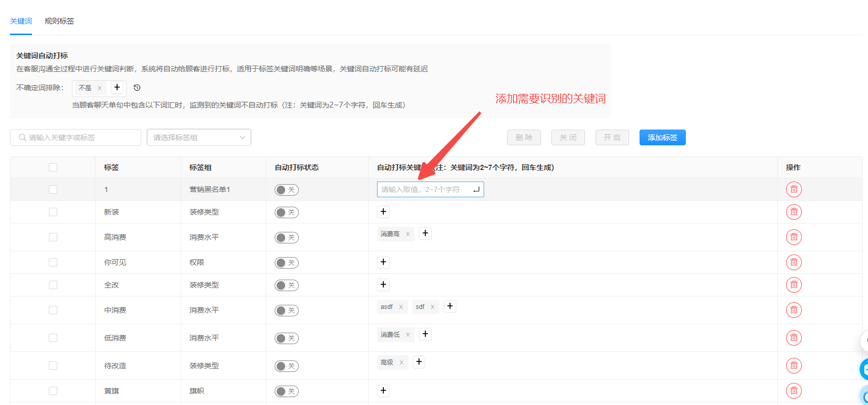This screenshot has height=405, width=868.
Task: Remove the 不是 exclusion word
Action: tap(100, 88)
